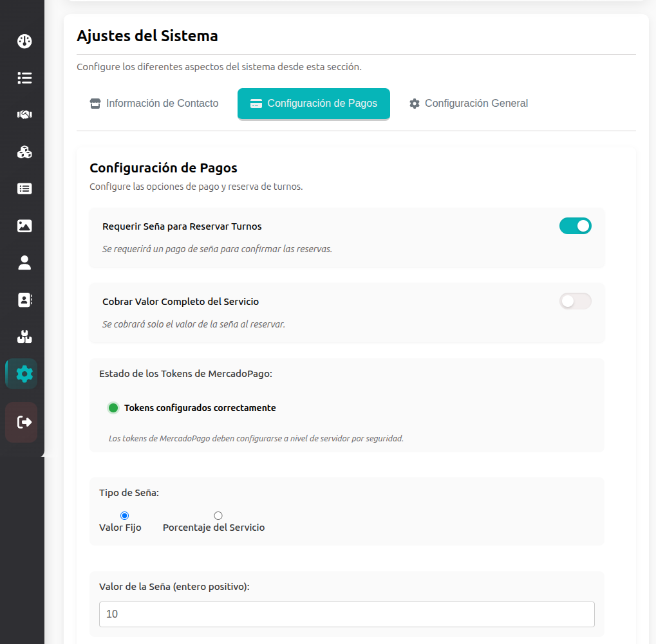Screen dimensions: 656x644
Task: Click the image gallery icon in sidebar
Action: coord(24,226)
